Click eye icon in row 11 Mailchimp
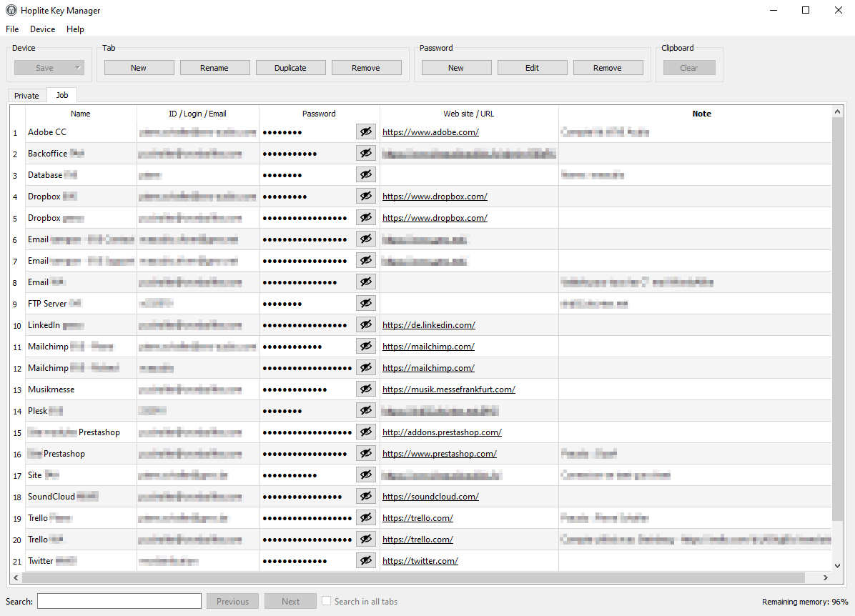This screenshot has width=855, height=616. pos(366,346)
